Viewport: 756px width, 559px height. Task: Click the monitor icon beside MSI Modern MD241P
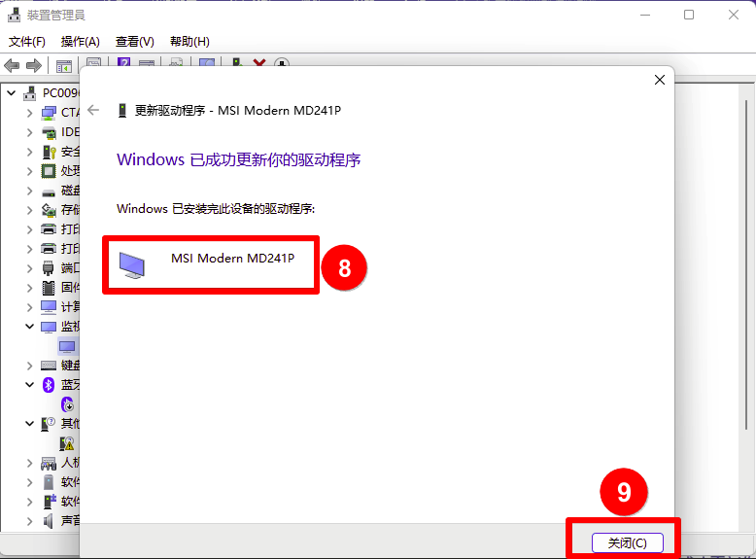[131, 265]
